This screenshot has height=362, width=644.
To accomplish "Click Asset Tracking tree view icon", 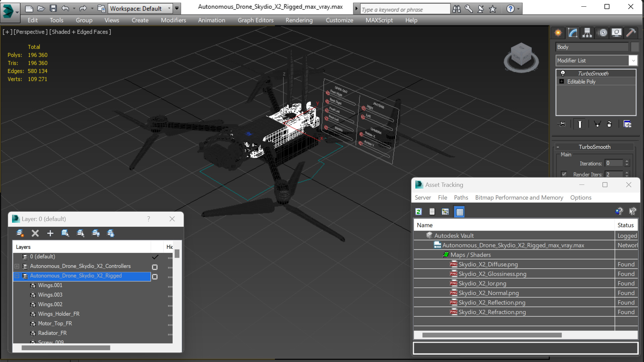I will [x=446, y=212].
